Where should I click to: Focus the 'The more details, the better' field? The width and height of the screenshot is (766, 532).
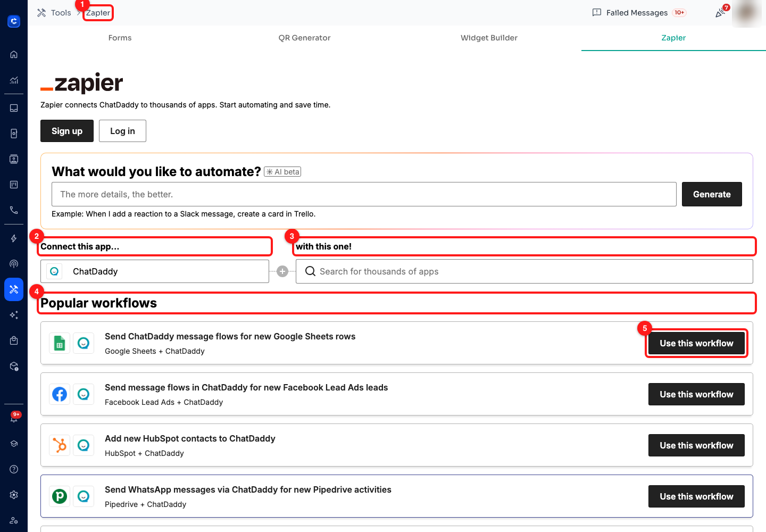[x=364, y=194]
